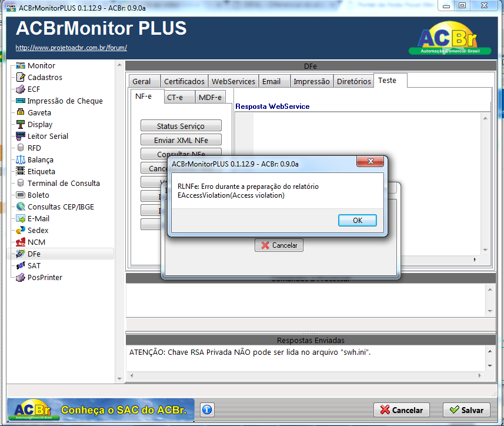Open the projetoacbr forum link
Image resolution: width=504 pixels, height=426 pixels.
[71, 48]
